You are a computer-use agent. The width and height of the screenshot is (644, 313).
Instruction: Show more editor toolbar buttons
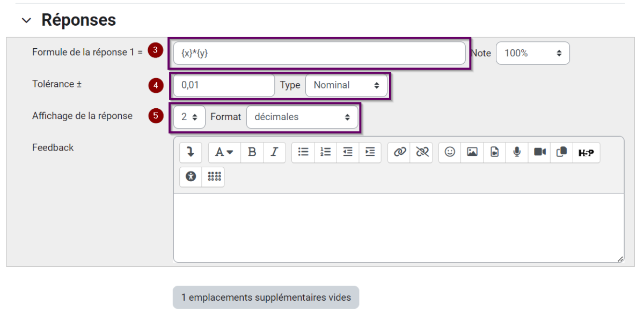coord(191,152)
